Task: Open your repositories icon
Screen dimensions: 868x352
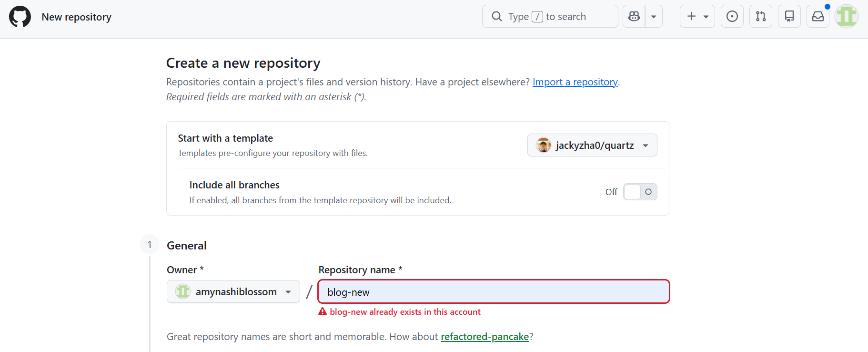Action: [x=789, y=17]
